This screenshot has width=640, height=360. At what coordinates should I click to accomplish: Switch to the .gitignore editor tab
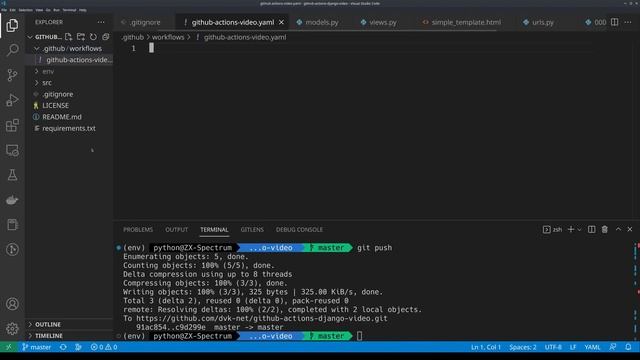pyautogui.click(x=145, y=22)
